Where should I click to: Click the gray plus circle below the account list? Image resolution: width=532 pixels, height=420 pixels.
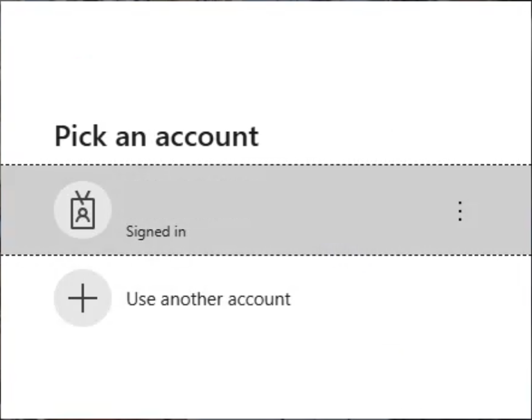coord(82,298)
